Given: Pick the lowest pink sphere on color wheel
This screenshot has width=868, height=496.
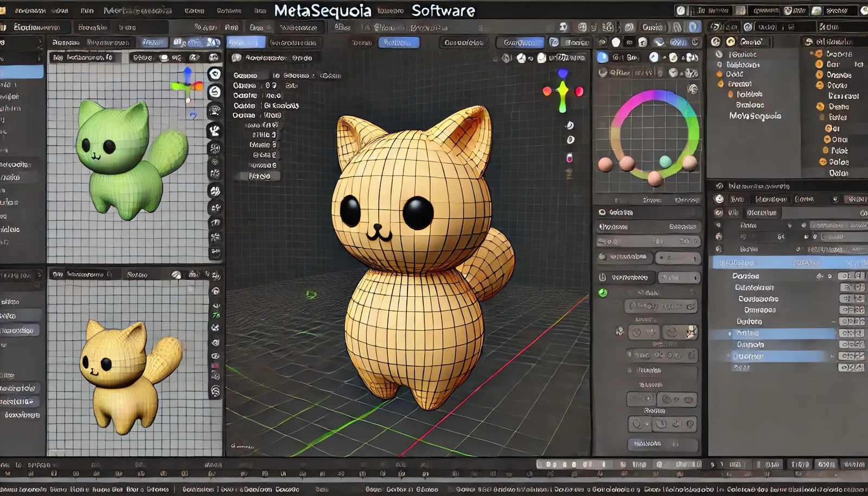Looking at the screenshot, I should click(655, 178).
